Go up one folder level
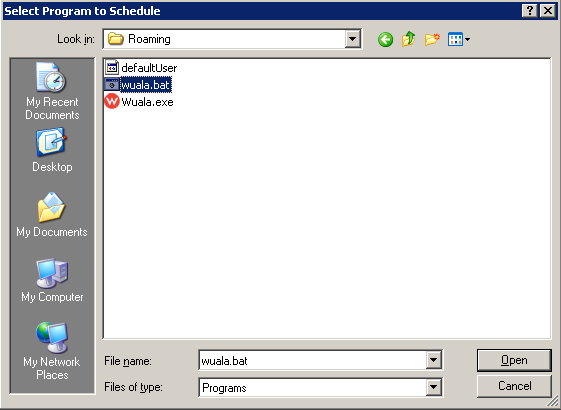This screenshot has width=561, height=410. point(409,39)
